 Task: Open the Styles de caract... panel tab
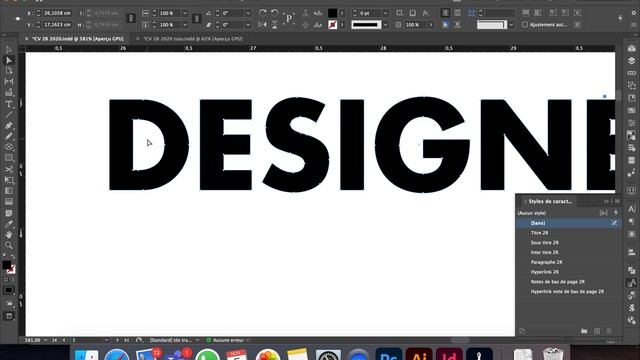click(x=550, y=201)
